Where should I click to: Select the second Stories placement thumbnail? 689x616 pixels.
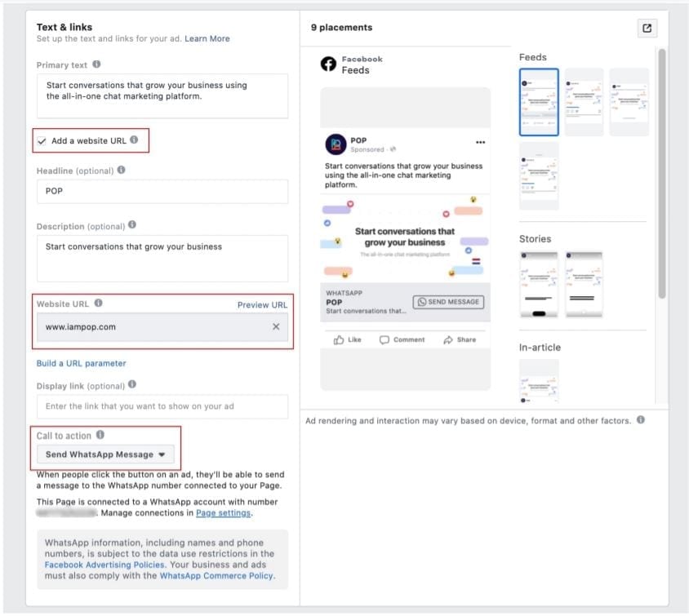pos(584,284)
